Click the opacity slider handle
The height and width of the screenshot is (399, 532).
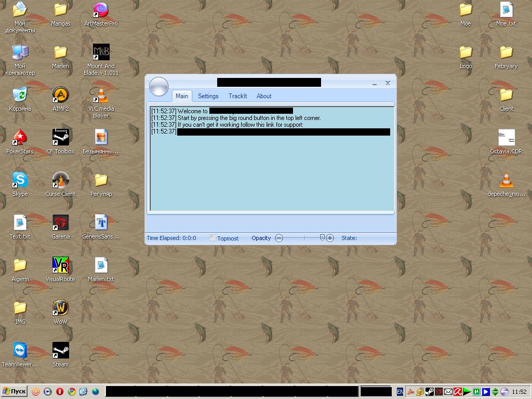click(x=322, y=237)
